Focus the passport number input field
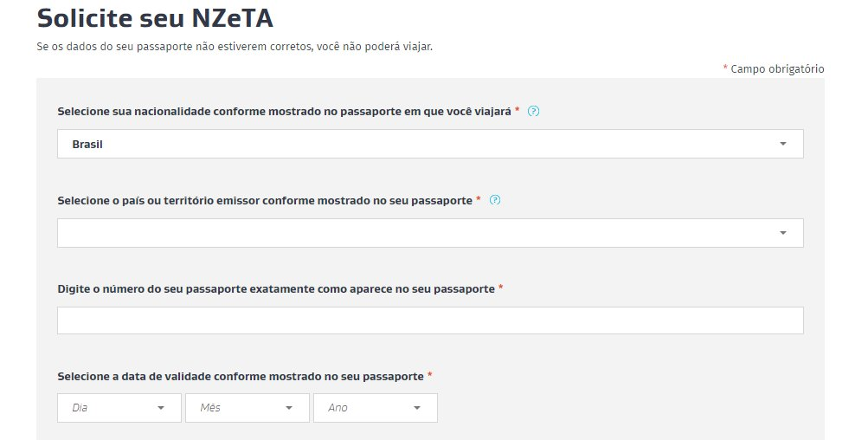 coord(430,320)
